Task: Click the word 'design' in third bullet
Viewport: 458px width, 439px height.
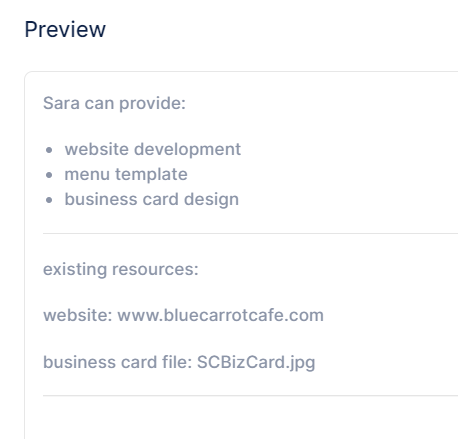Action: (211, 199)
